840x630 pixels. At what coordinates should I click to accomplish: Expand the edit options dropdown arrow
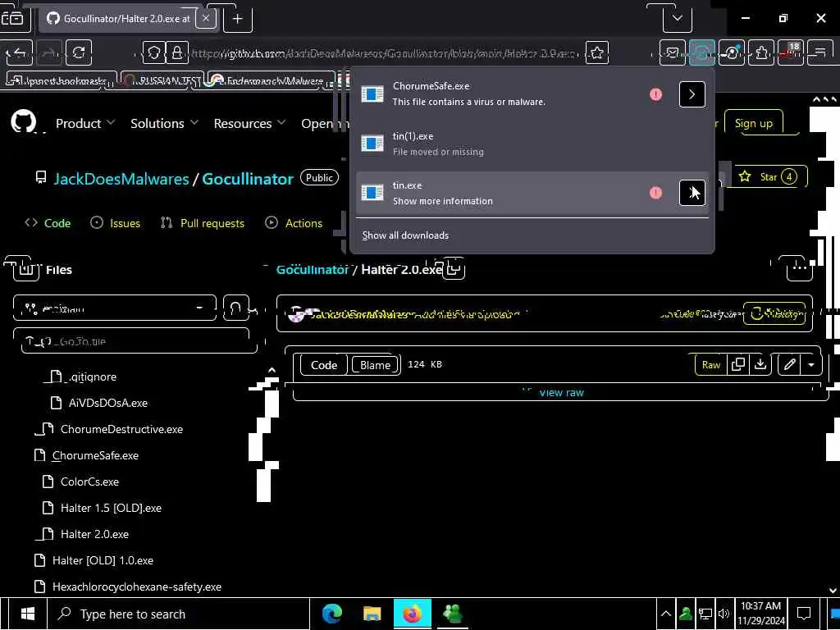(x=811, y=365)
